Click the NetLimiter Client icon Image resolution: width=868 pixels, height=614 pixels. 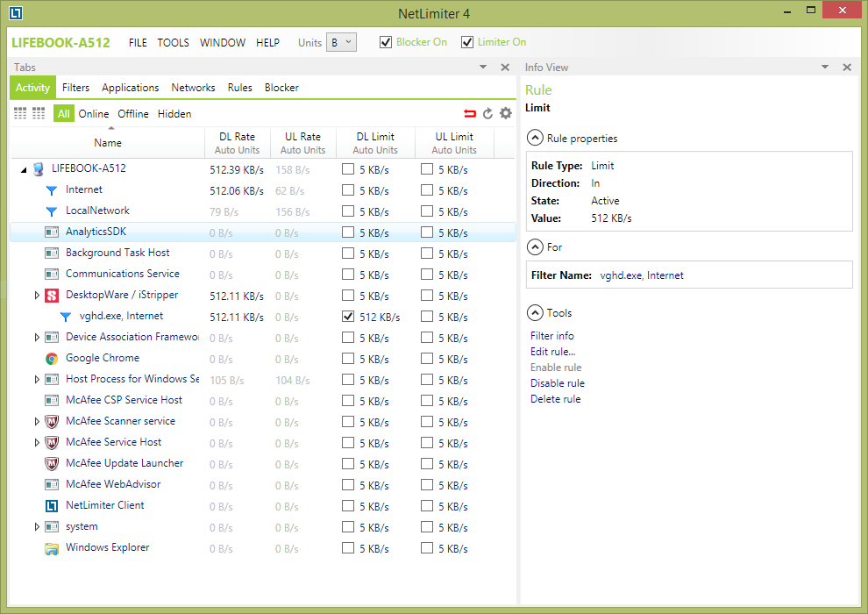coord(52,506)
